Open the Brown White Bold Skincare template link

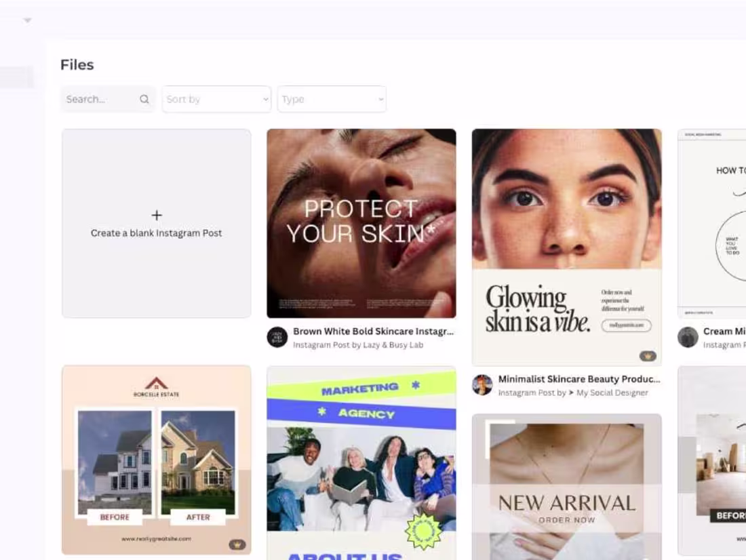(372, 331)
